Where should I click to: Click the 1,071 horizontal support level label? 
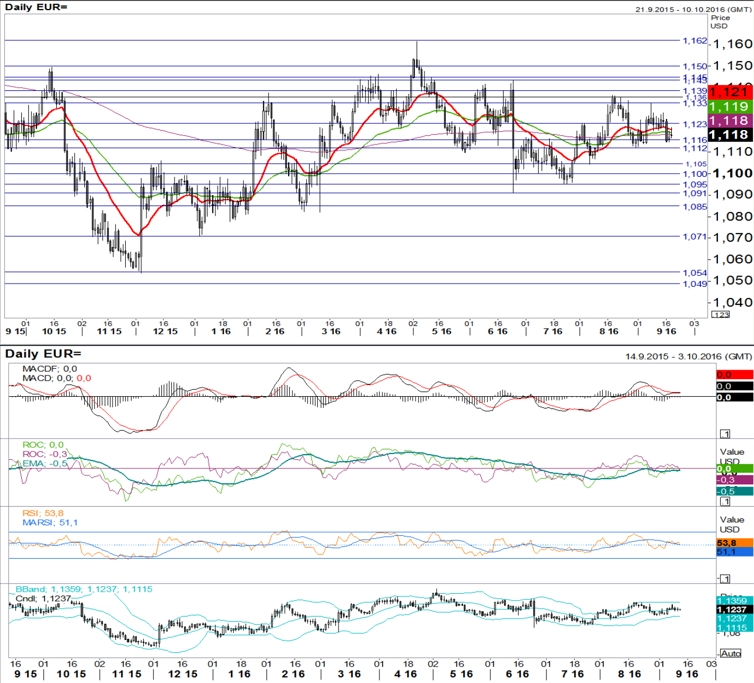point(694,237)
